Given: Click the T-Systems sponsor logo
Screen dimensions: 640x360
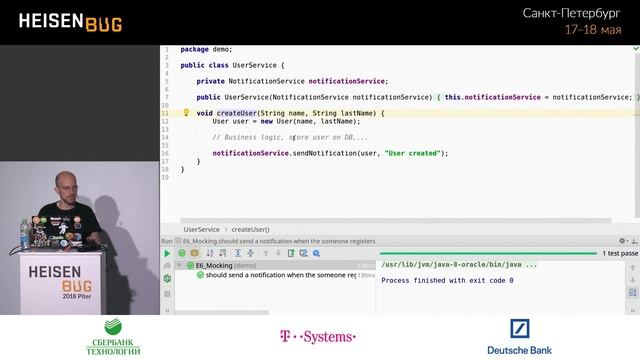Looking at the screenshot, I should 318,337.
